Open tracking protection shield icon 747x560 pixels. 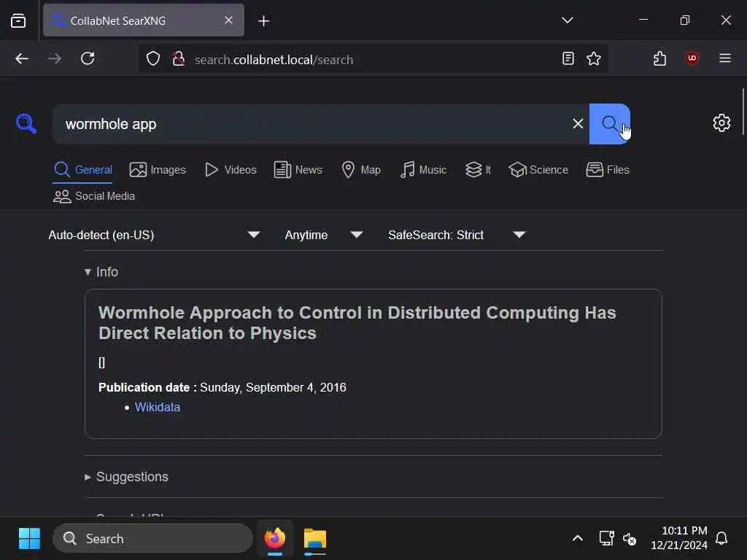pos(153,59)
